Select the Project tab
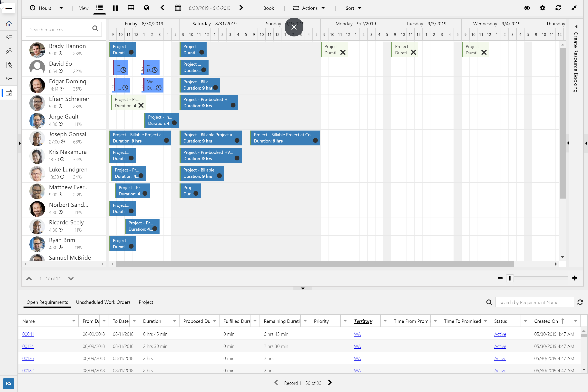The height and width of the screenshot is (392, 588). 146,302
